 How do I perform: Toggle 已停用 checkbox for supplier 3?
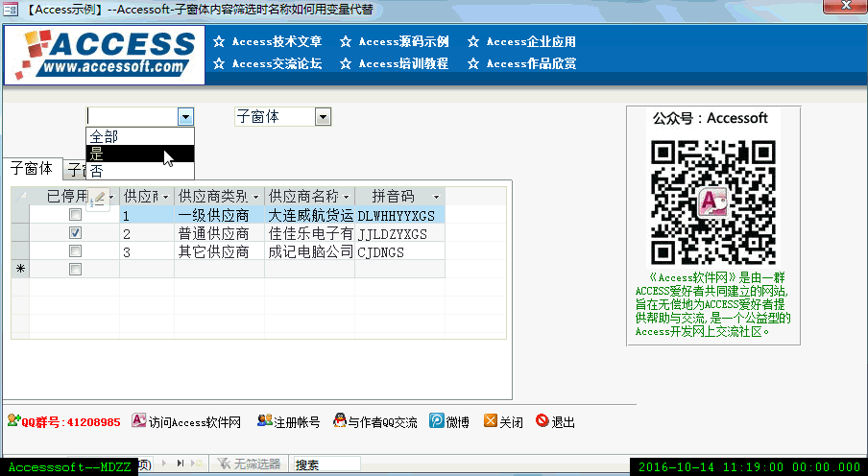[75, 251]
